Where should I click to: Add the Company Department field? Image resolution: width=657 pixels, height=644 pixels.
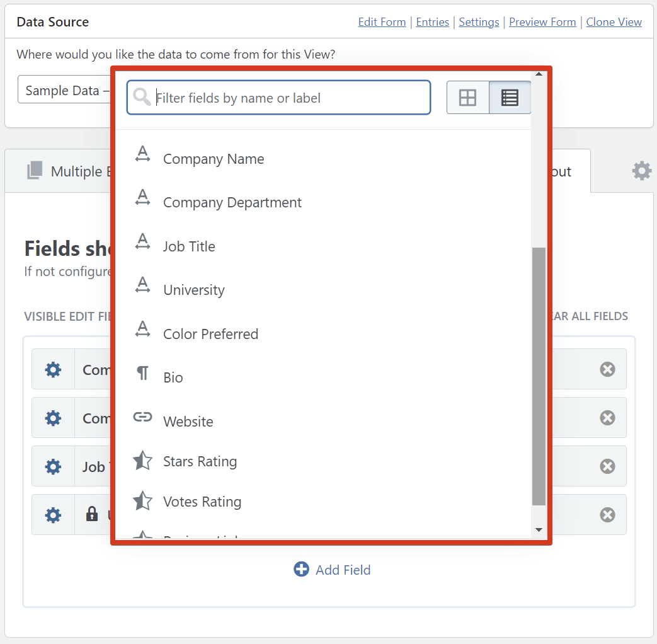tap(232, 202)
